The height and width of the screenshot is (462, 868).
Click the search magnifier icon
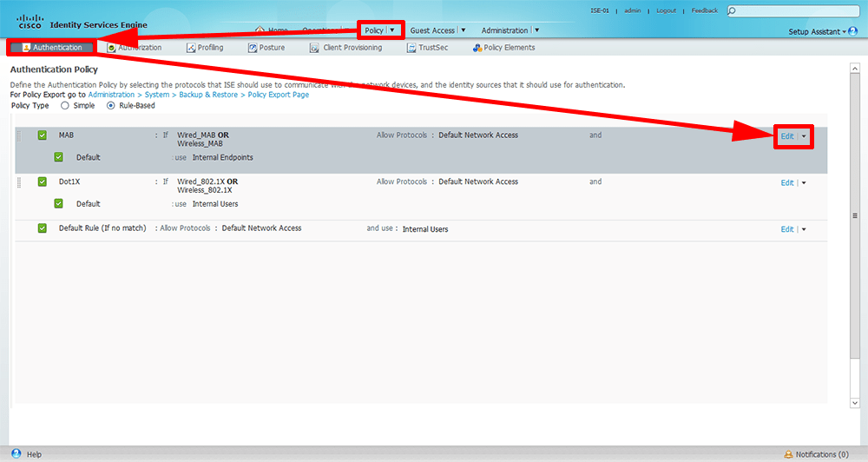(732, 11)
